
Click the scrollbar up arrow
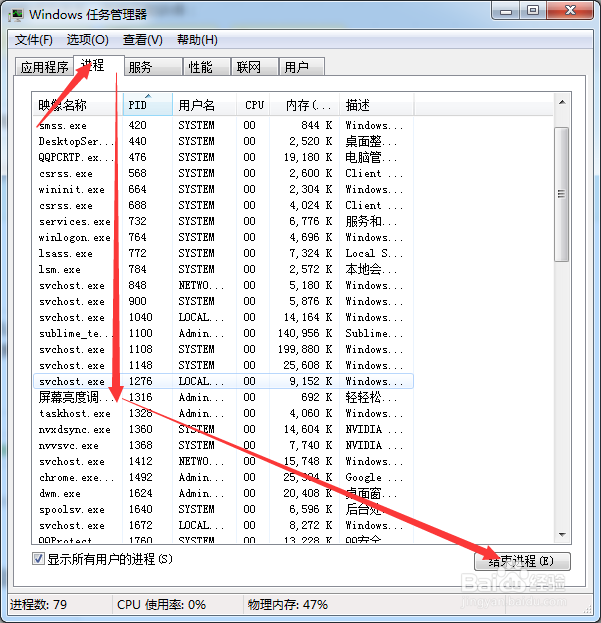pyautogui.click(x=562, y=103)
